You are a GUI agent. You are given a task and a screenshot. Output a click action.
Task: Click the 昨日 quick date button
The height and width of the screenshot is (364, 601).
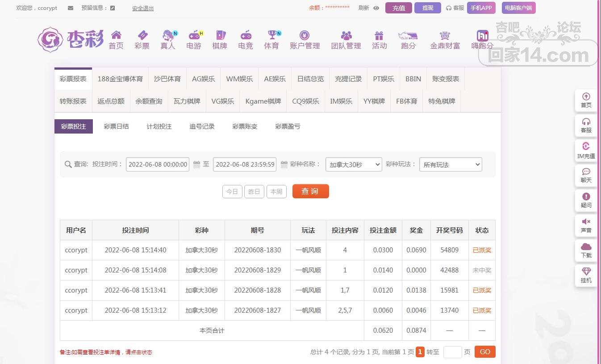tap(254, 192)
